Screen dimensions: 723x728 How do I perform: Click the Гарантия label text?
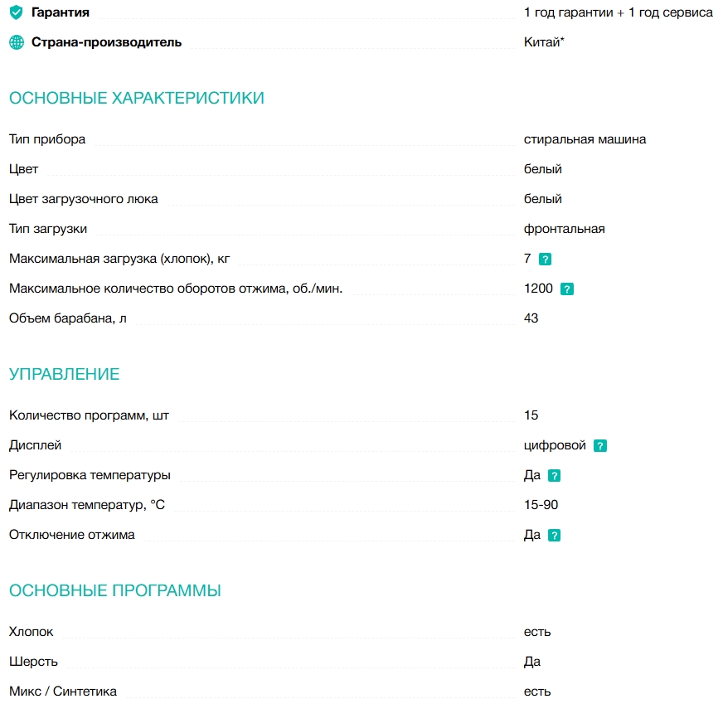point(61,12)
